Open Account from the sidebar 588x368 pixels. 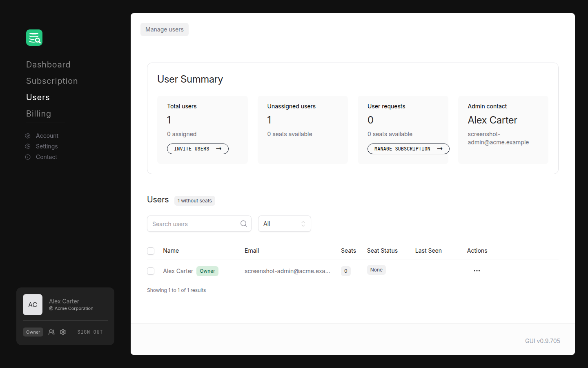coord(47,136)
